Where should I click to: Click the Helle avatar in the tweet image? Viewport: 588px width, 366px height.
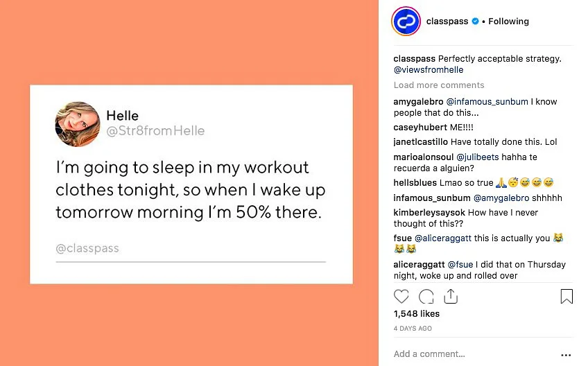coord(77,123)
